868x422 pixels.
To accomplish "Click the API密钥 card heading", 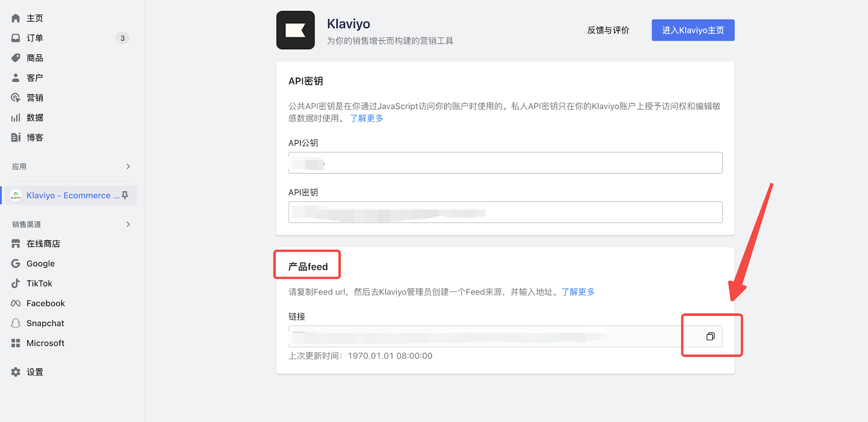I will click(x=306, y=81).
